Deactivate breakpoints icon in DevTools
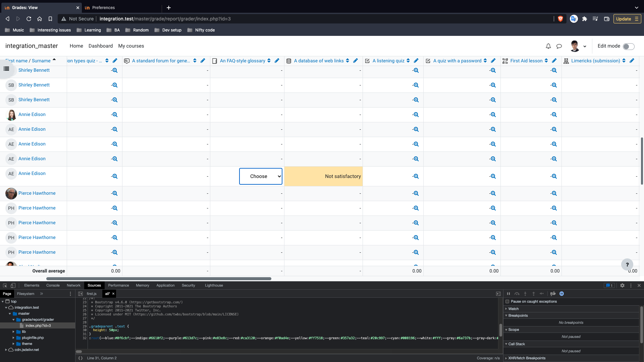The width and height of the screenshot is (644, 362). coord(553,294)
